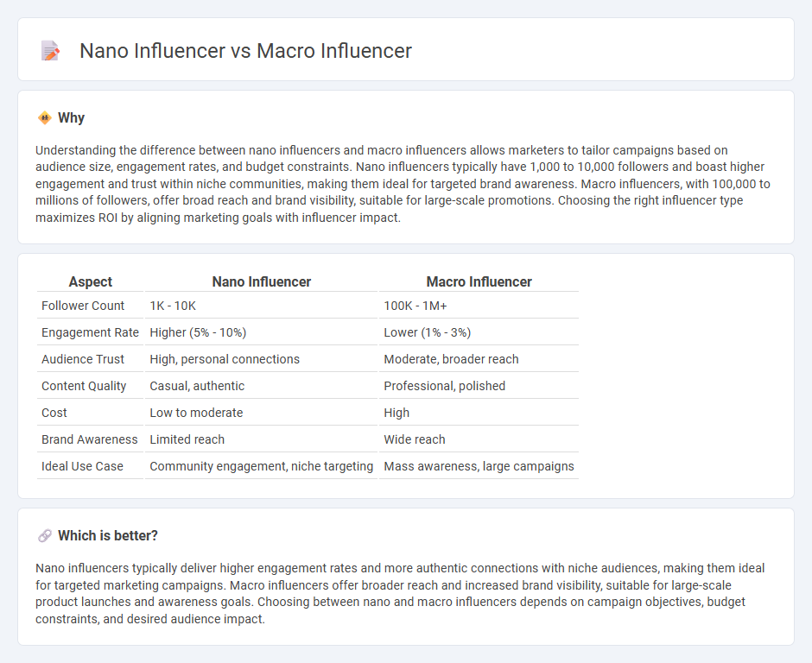Select the Follower Count row label
The image size is (812, 663).
[83, 306]
